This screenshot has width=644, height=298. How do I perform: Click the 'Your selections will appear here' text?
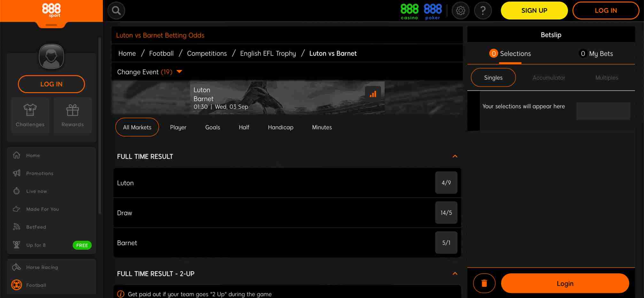(x=524, y=106)
